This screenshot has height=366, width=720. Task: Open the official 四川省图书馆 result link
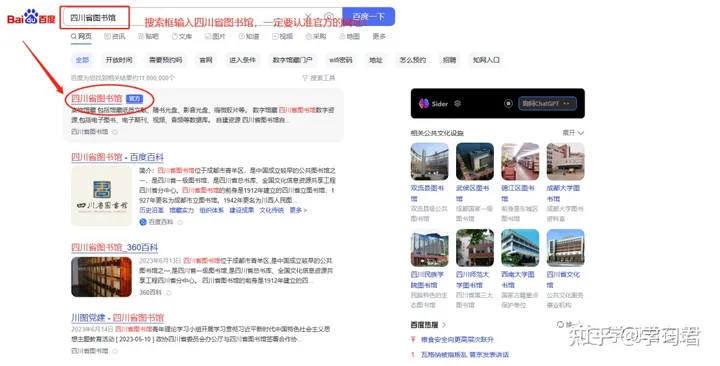click(x=97, y=99)
